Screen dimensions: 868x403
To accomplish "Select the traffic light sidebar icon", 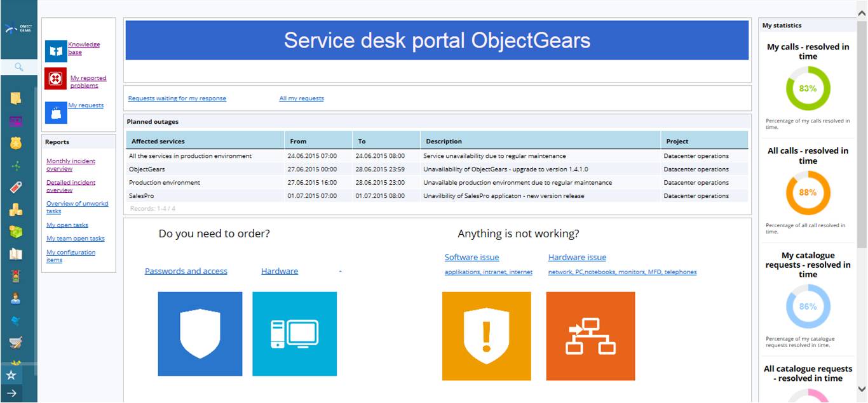I will [x=16, y=276].
